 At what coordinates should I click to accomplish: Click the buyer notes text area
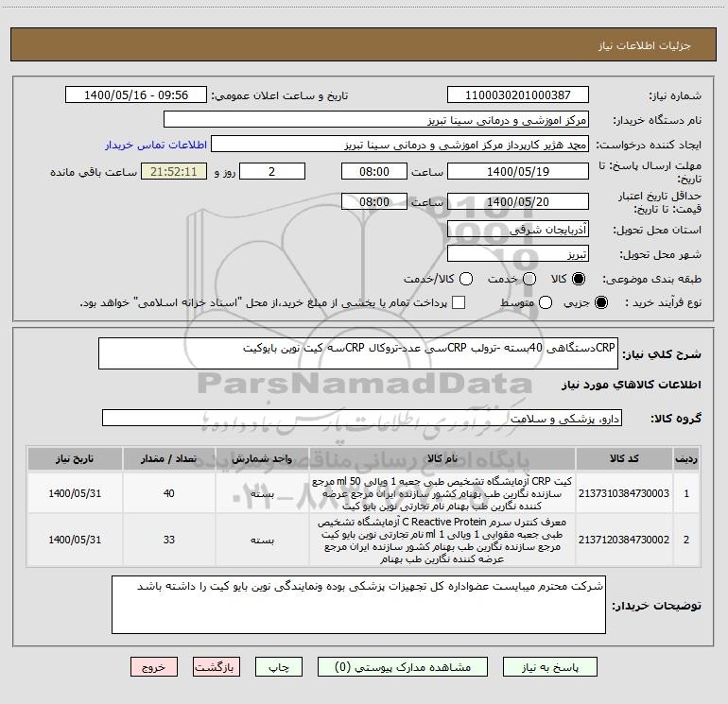click(x=358, y=605)
